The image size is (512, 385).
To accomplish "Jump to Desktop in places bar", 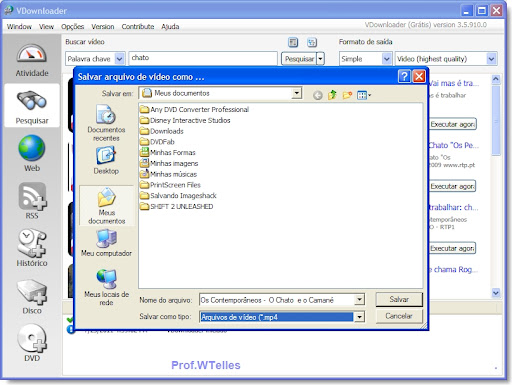I will (x=106, y=161).
